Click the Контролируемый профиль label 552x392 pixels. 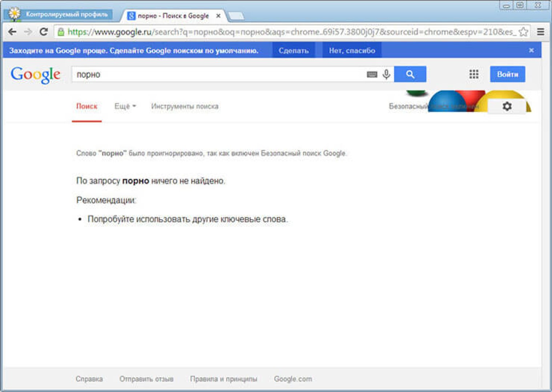coord(67,15)
